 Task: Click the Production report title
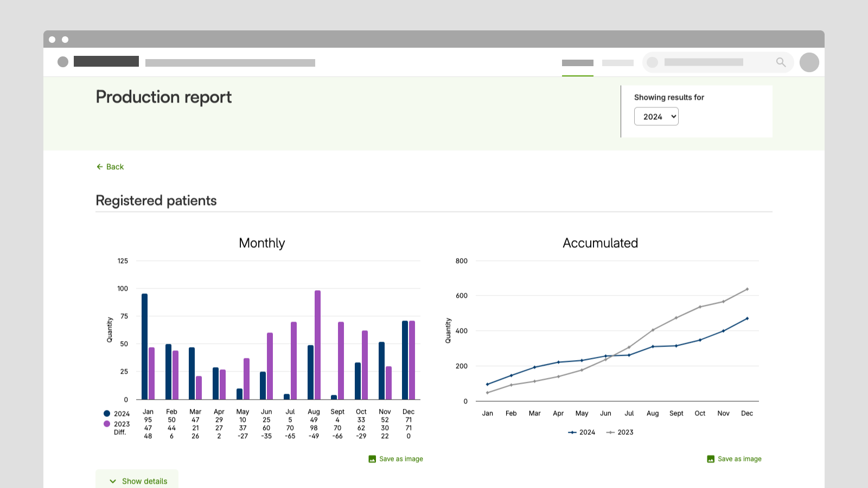[164, 97]
